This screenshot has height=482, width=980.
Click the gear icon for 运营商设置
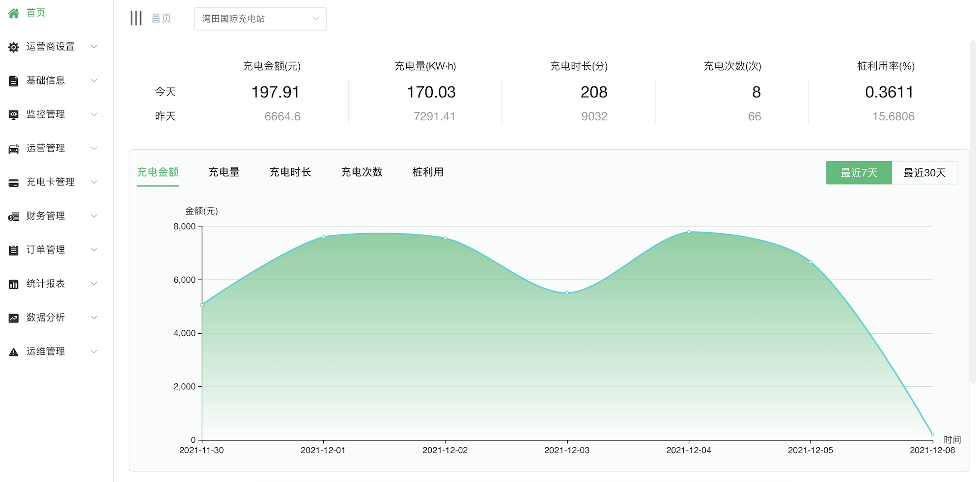[14, 47]
